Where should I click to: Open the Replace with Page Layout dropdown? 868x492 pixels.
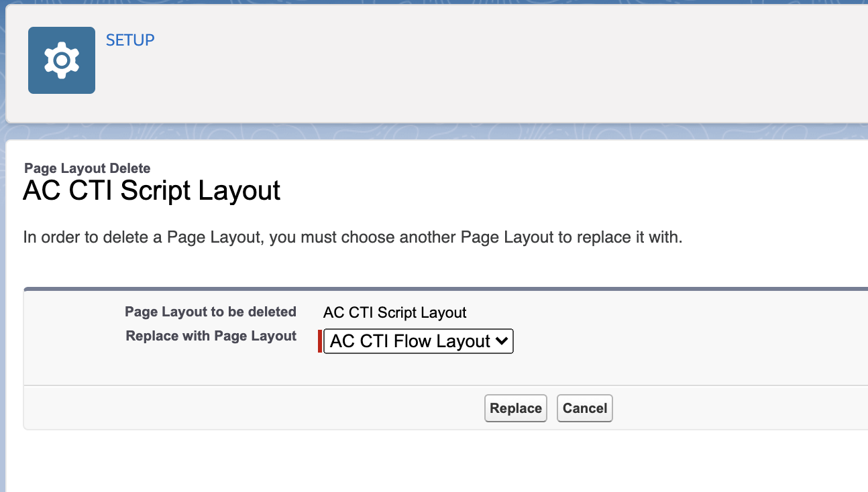point(418,341)
